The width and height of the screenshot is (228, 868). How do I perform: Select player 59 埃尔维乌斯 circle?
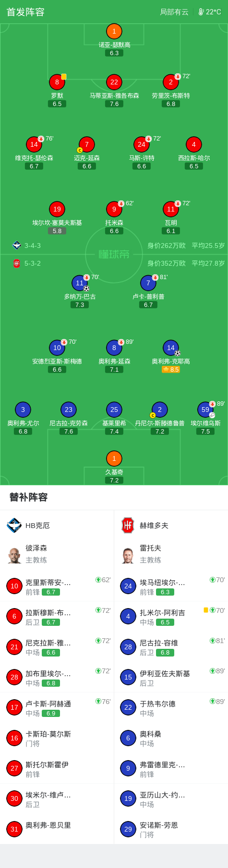point(205,410)
